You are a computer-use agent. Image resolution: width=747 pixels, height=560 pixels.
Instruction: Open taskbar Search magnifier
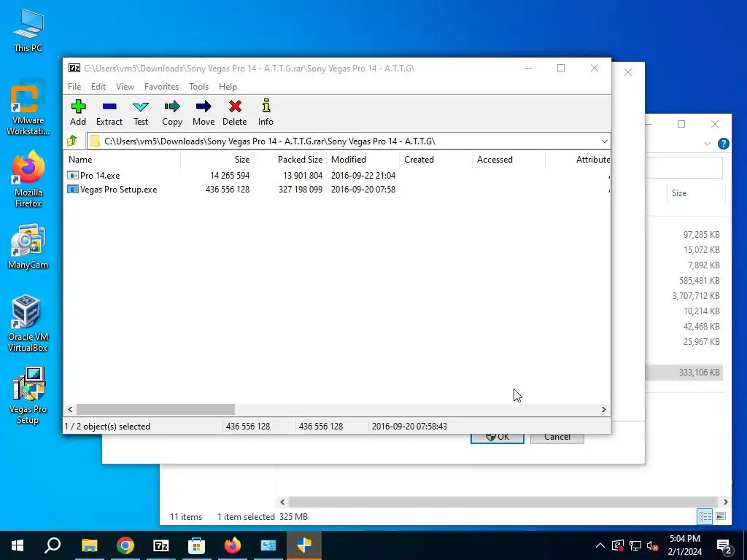click(53, 545)
